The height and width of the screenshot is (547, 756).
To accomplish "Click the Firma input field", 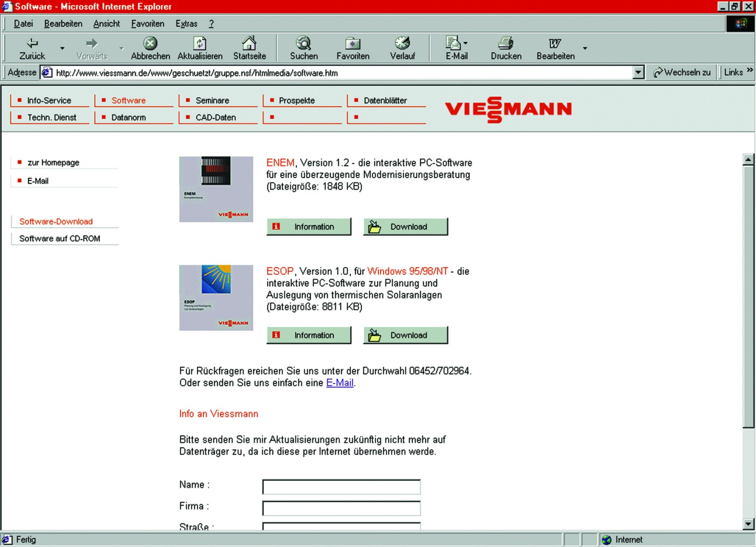I will 341,508.
